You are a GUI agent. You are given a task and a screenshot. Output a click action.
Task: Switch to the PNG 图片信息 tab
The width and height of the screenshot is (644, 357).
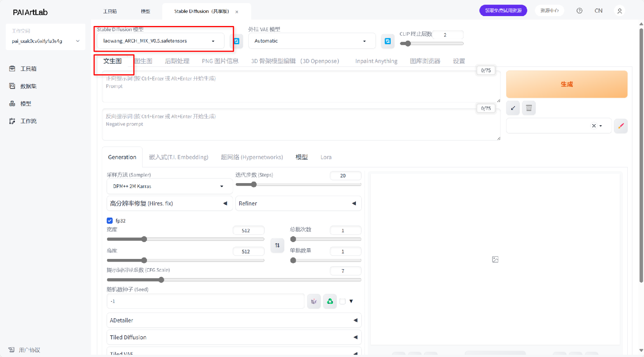click(220, 61)
